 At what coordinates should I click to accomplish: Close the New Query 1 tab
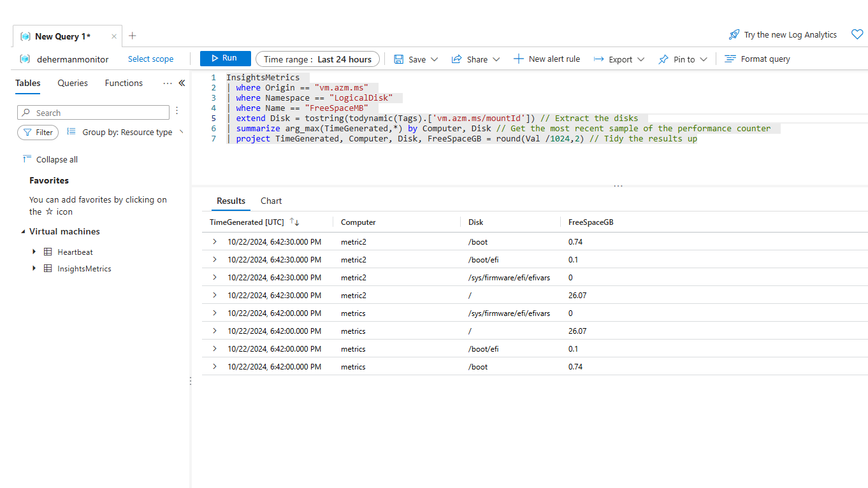click(x=114, y=36)
